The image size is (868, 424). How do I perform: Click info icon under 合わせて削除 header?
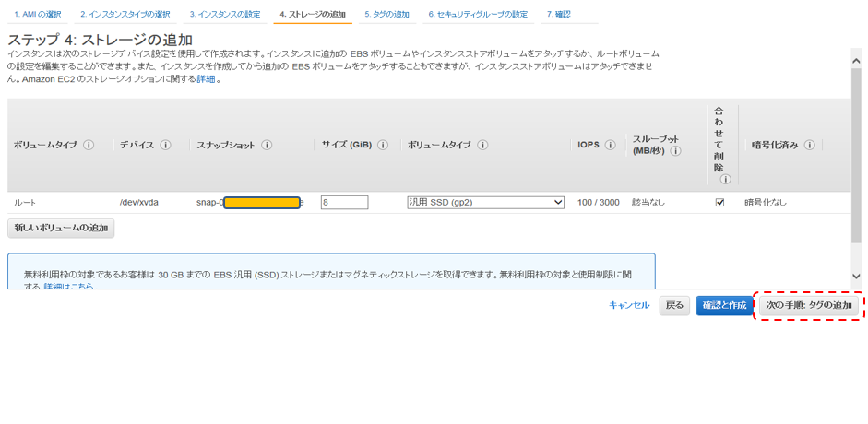click(725, 179)
